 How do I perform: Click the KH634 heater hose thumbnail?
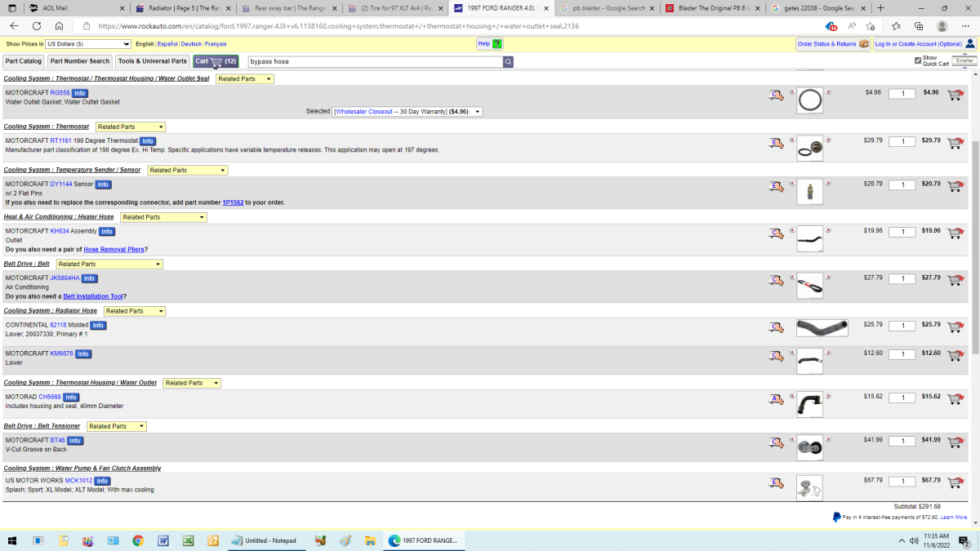[809, 238]
